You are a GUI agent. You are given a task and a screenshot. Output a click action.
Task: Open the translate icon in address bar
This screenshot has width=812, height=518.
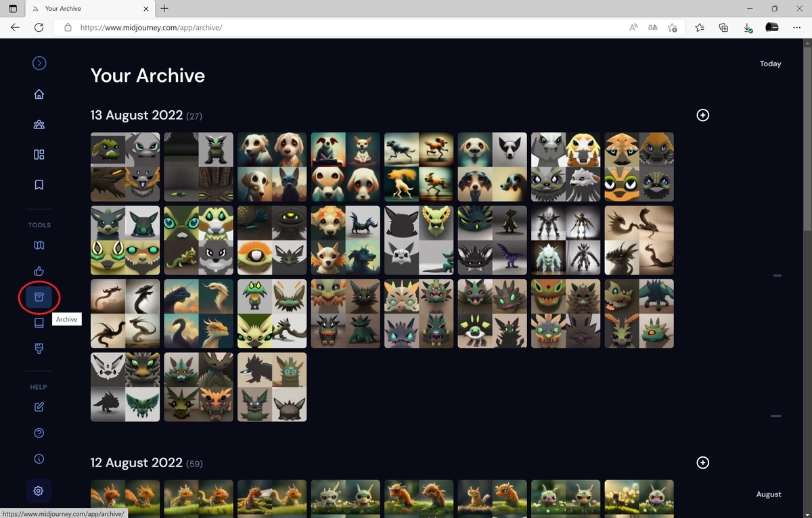652,28
